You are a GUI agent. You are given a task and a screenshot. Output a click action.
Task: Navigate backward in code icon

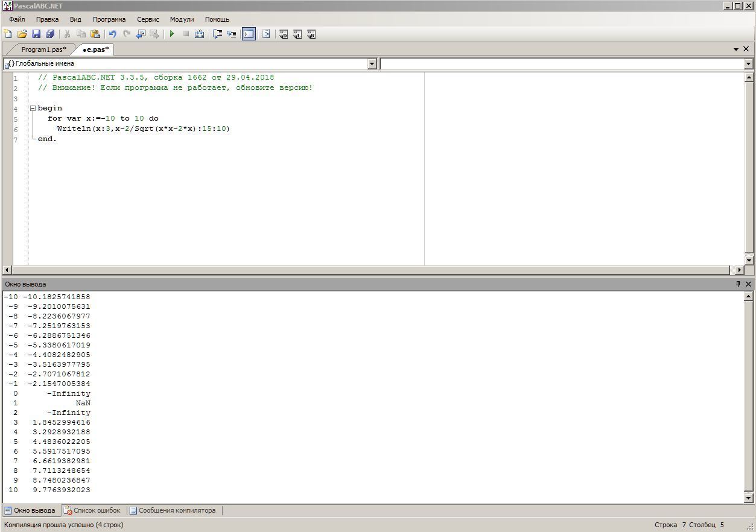(x=141, y=34)
